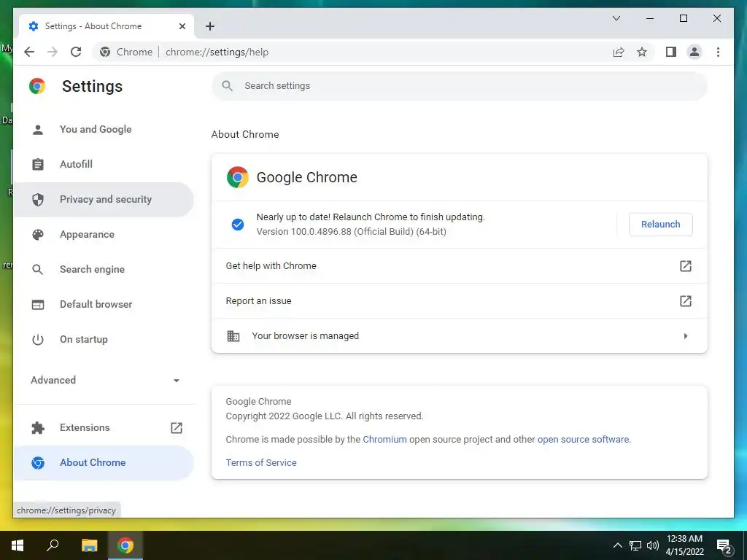Click the Chrome site info icon in address bar
This screenshot has width=747, height=560.
(105, 52)
